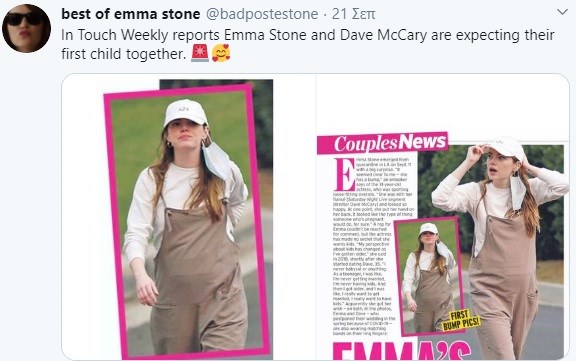Viewport: 576px width, 361px height.
Task: Open the tweet options chevron menu
Action: tap(562, 12)
